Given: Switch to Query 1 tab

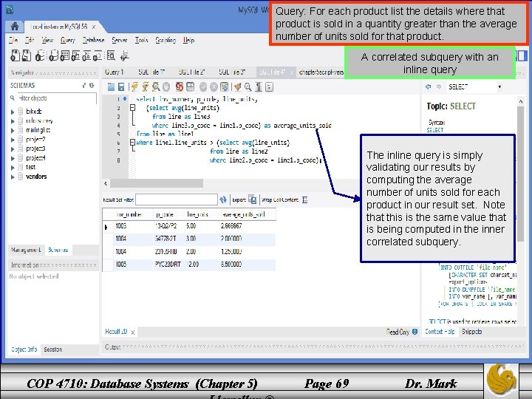Looking at the screenshot, I should (115, 72).
